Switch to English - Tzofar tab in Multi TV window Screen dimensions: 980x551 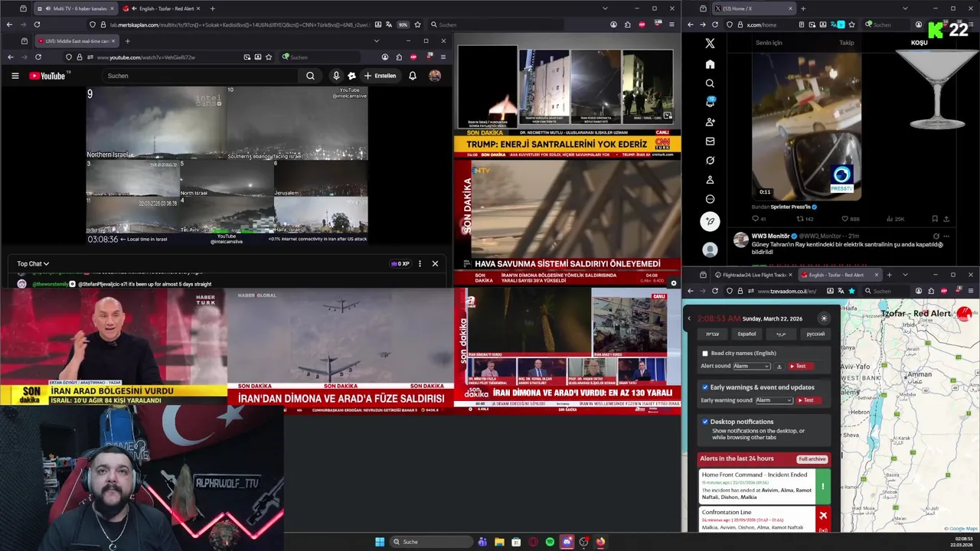click(x=162, y=8)
